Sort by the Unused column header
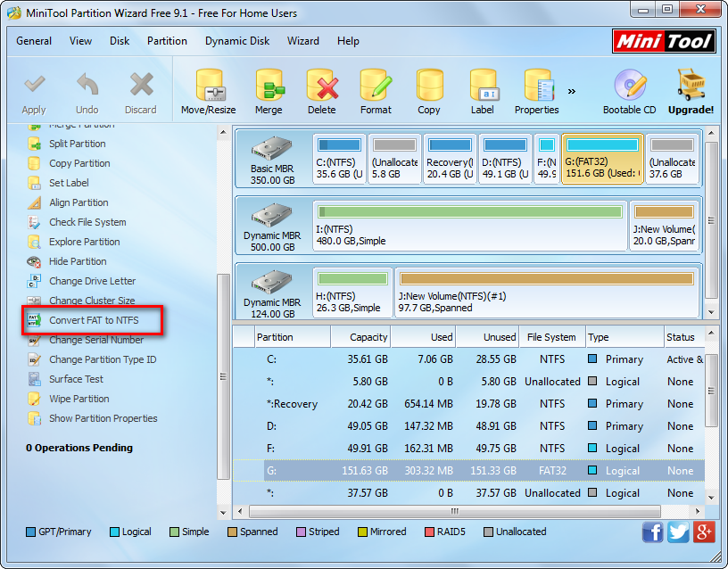Image resolution: width=728 pixels, height=569 pixels. coord(488,337)
